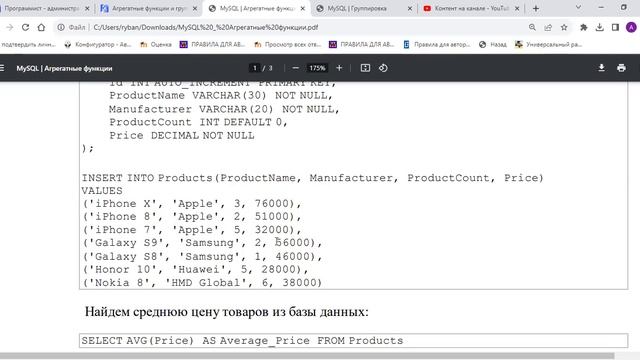Screen dimensions: 640x360
Task: Click the 'Galaxy S9' insert row
Action: [202, 243]
